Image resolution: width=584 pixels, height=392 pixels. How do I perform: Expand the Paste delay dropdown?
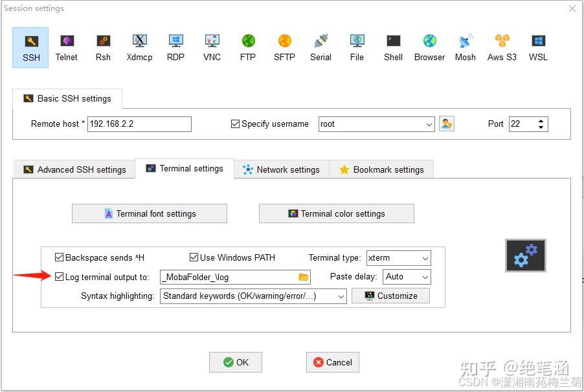pyautogui.click(x=425, y=276)
